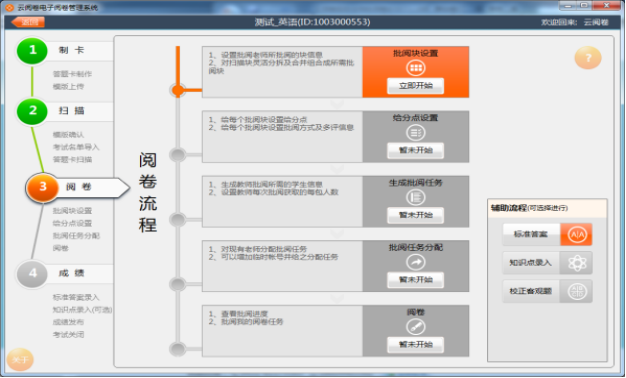Click the 阅卷 pen icon
Viewport: 626px width, 378px height.
pos(416,327)
